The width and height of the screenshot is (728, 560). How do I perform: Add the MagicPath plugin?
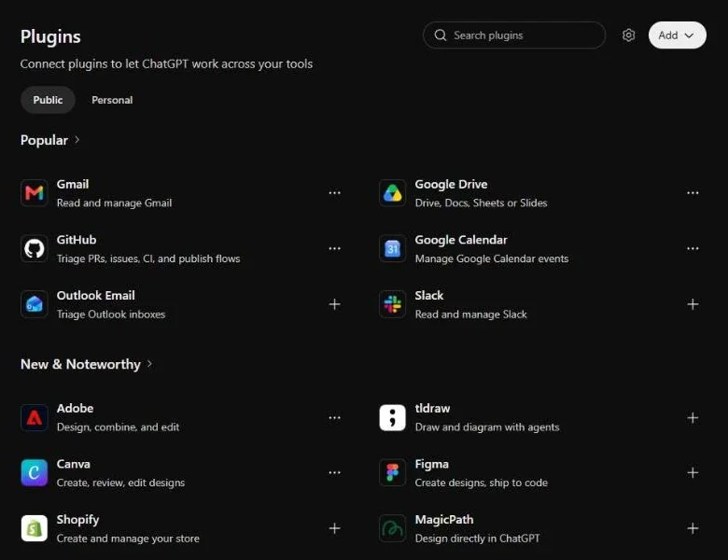coord(693,528)
